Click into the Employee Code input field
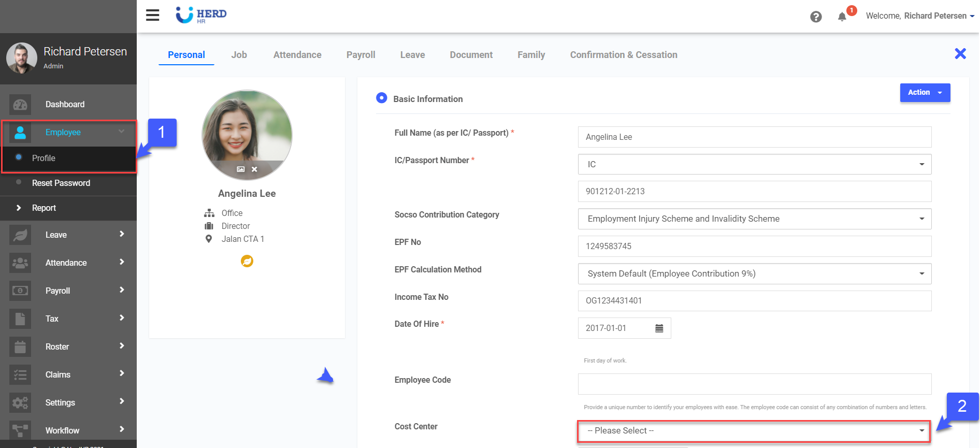 [x=754, y=384]
